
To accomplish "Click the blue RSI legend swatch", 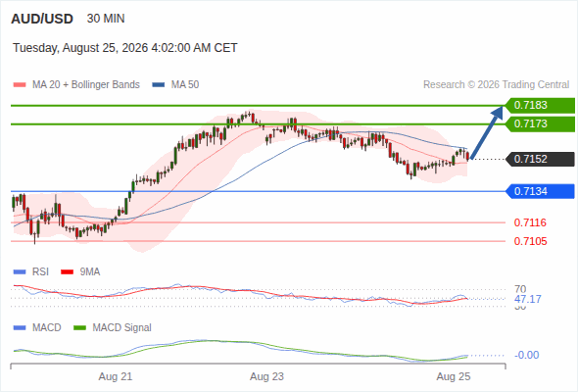I will [x=20, y=272].
